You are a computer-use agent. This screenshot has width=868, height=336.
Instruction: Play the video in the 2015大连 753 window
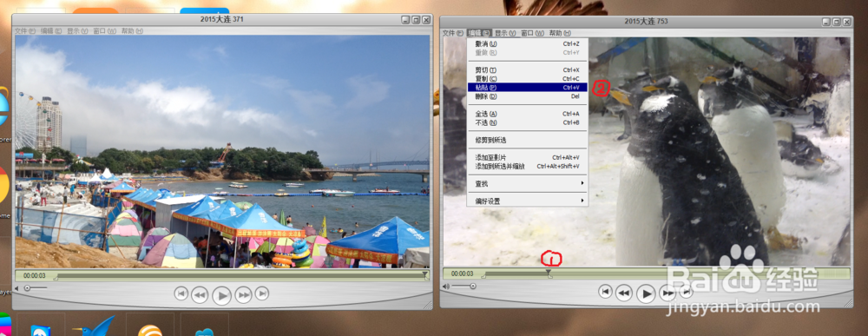tap(646, 293)
